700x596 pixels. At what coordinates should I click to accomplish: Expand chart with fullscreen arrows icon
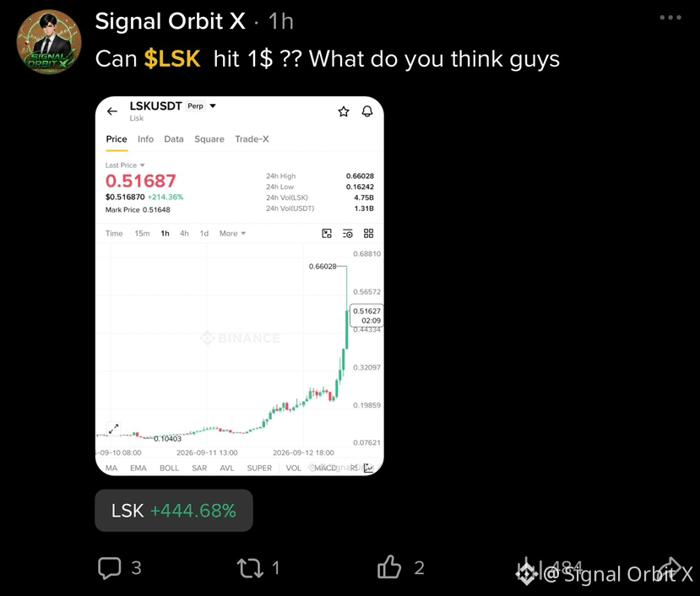coord(114,429)
